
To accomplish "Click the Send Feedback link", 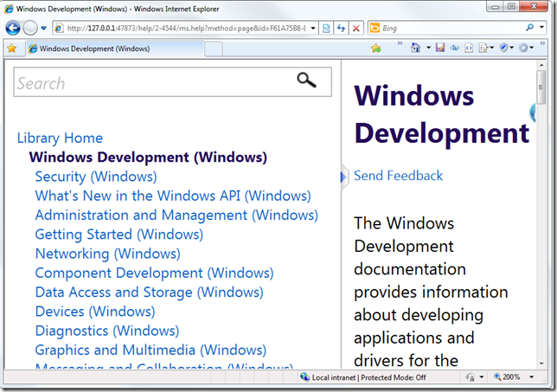I will pos(398,176).
